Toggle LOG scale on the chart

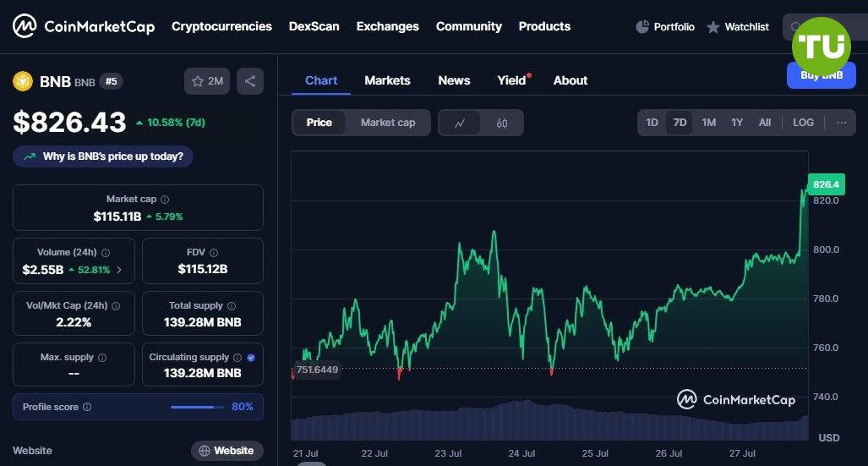pos(803,123)
